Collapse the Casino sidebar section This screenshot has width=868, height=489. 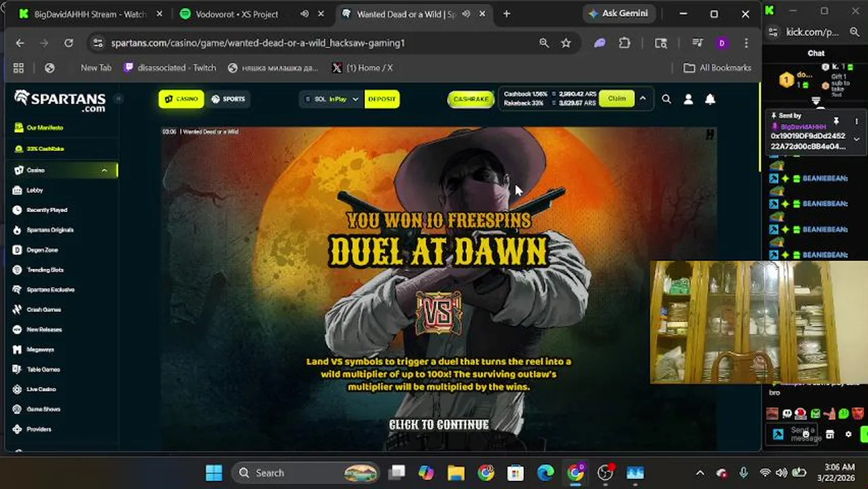coord(104,170)
